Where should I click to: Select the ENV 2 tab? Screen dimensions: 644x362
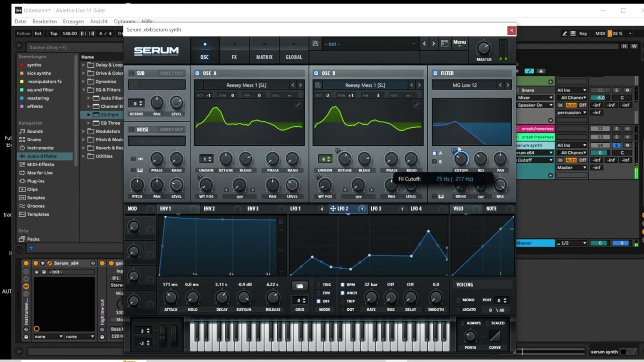pos(209,208)
